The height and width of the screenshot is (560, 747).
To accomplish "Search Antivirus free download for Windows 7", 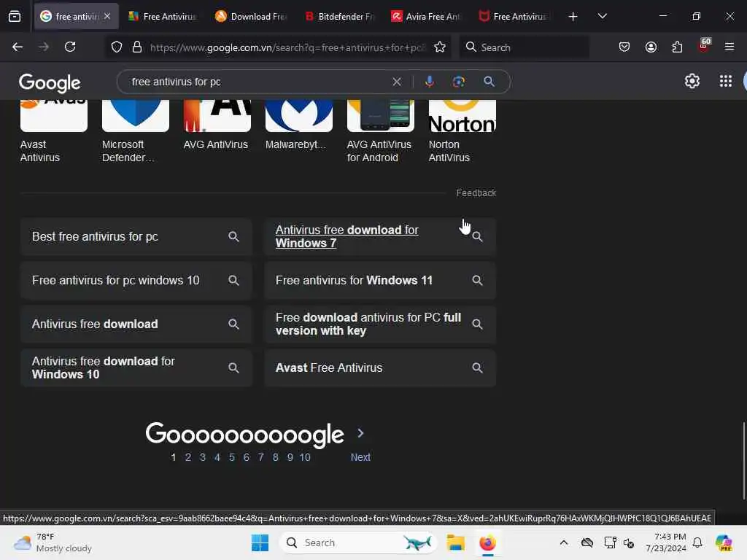I will point(380,237).
